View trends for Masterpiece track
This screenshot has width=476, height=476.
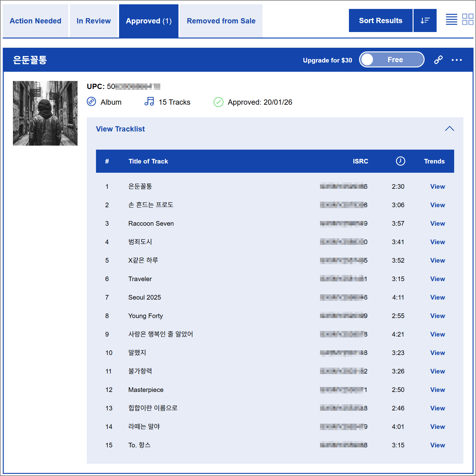pyautogui.click(x=437, y=390)
